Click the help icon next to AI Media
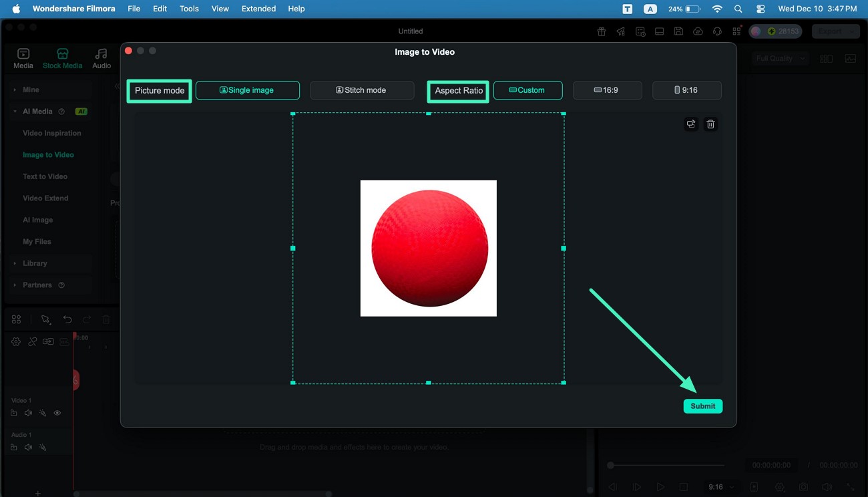Viewport: 868px width, 497px height. point(61,112)
